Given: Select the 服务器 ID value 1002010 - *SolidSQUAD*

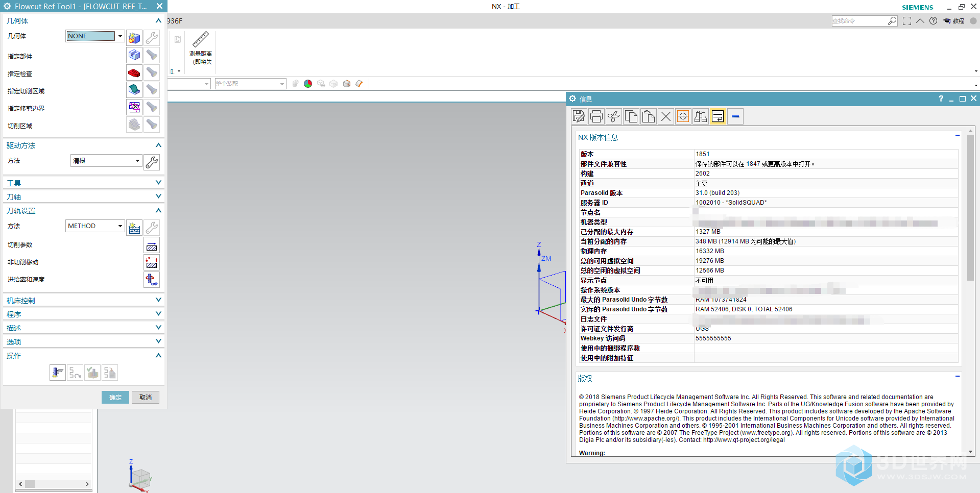Looking at the screenshot, I should (x=731, y=203).
